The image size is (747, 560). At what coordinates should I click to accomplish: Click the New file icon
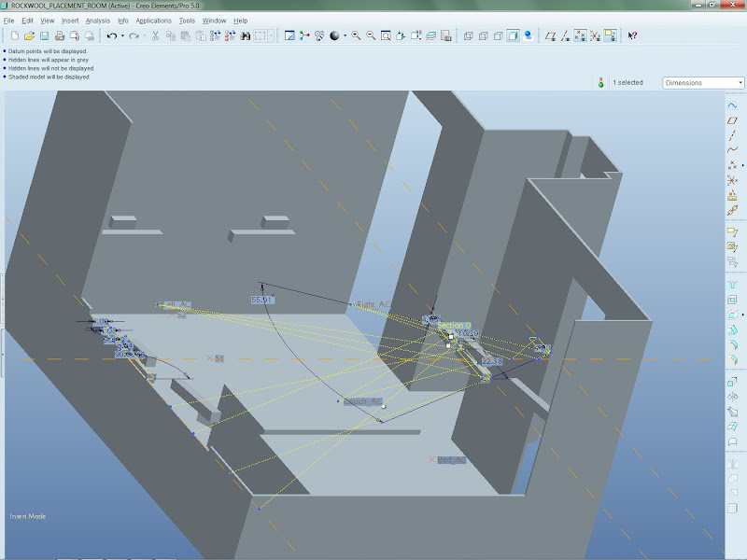[13, 35]
